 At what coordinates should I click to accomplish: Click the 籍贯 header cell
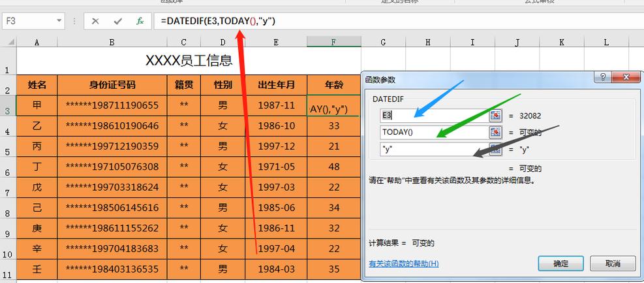[183, 85]
